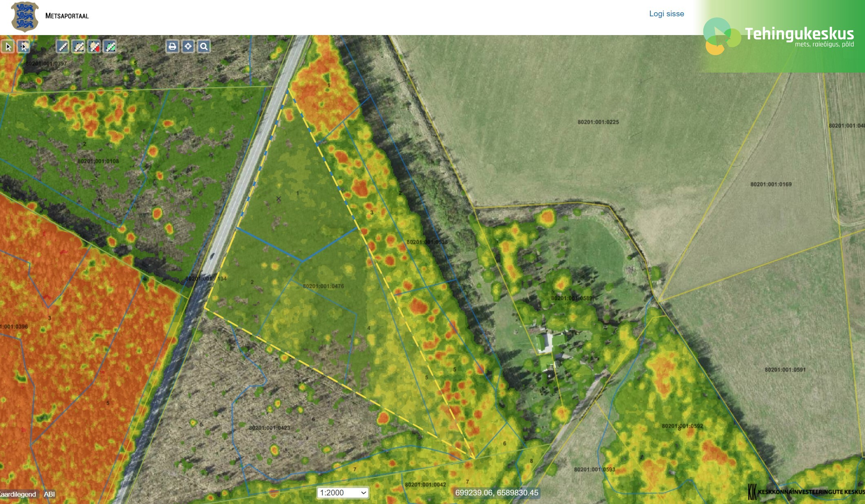Viewport: 865px width, 504px height.
Task: Click the field parcel 80201:001:0225
Action: pyautogui.click(x=598, y=122)
